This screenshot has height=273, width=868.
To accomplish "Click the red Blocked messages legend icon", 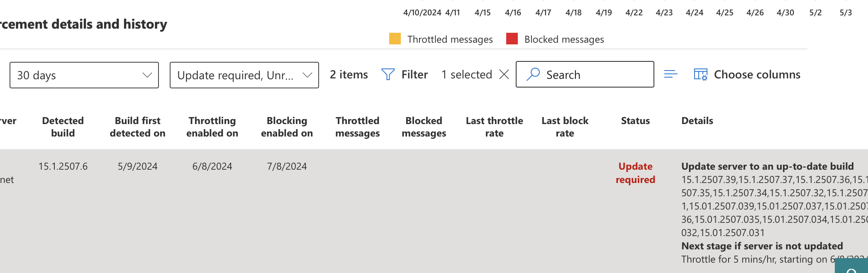I will click(x=511, y=39).
